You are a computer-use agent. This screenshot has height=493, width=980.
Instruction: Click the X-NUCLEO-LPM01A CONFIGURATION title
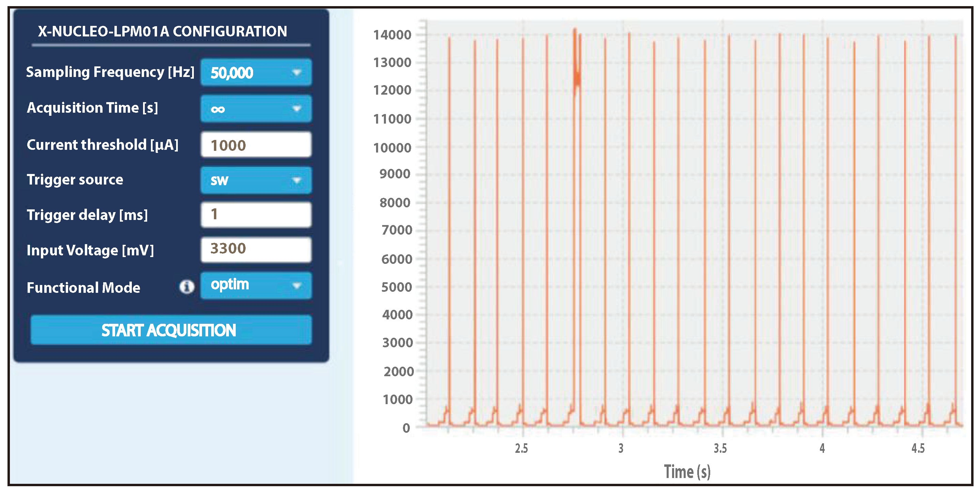coord(162,32)
